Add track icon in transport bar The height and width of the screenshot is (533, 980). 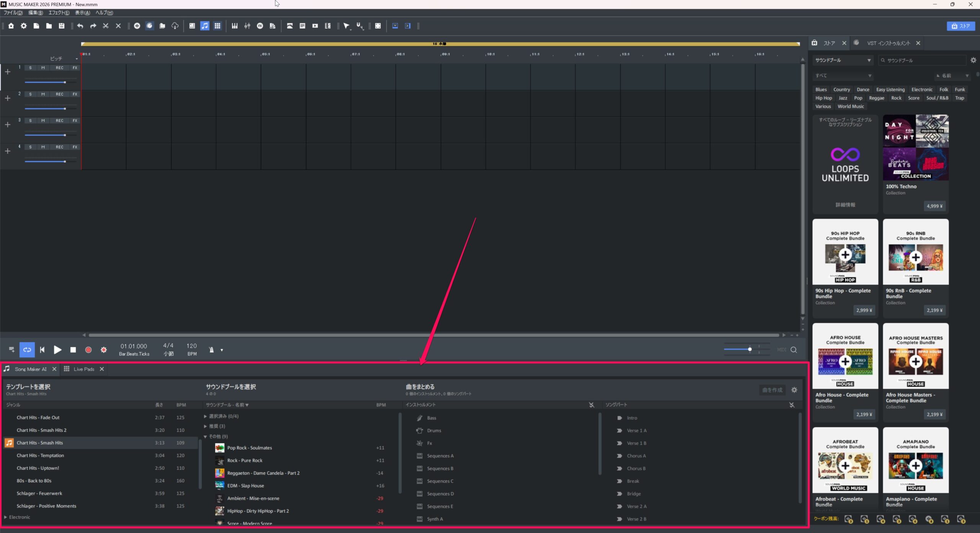coord(11,350)
